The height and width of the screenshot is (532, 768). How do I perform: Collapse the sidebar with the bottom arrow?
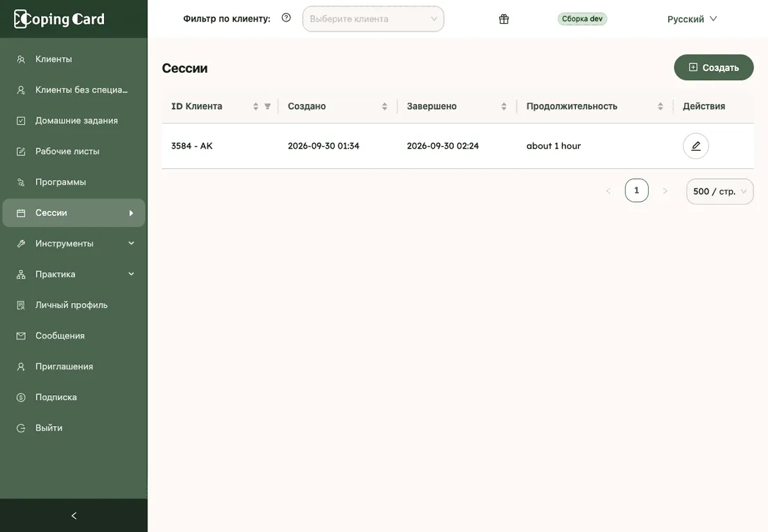point(74,515)
